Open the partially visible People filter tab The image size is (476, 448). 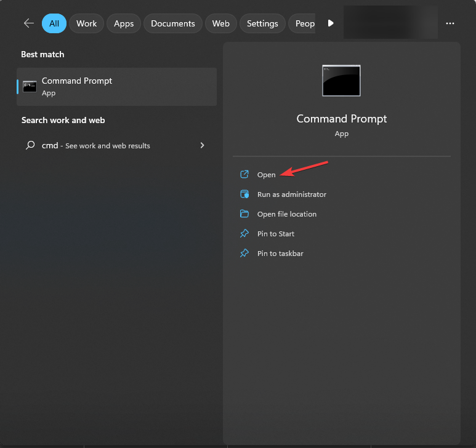coord(302,23)
